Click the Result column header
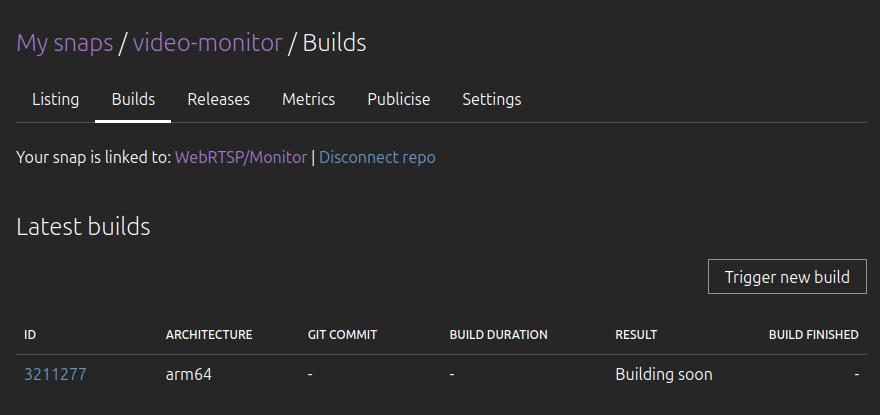The height and width of the screenshot is (415, 880). 636,335
